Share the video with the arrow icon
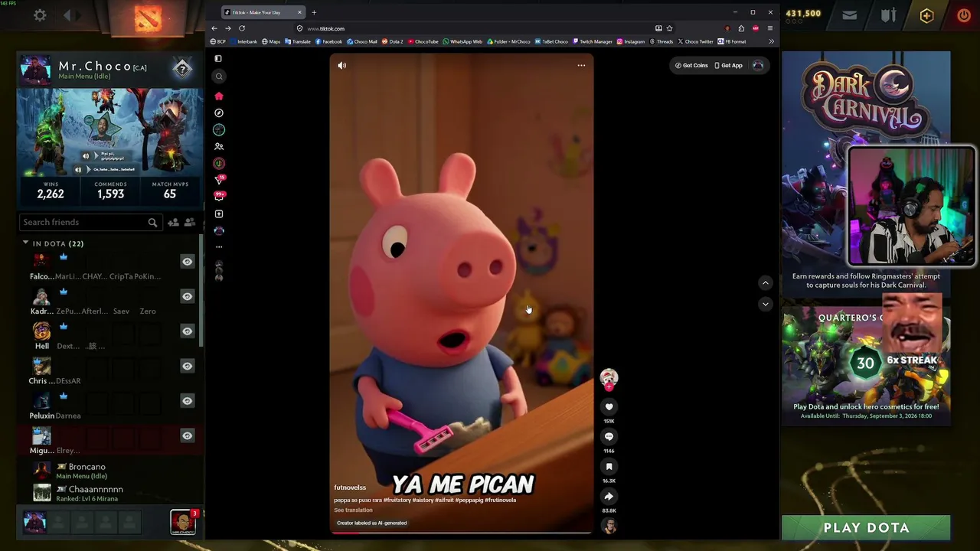 [x=609, y=496]
